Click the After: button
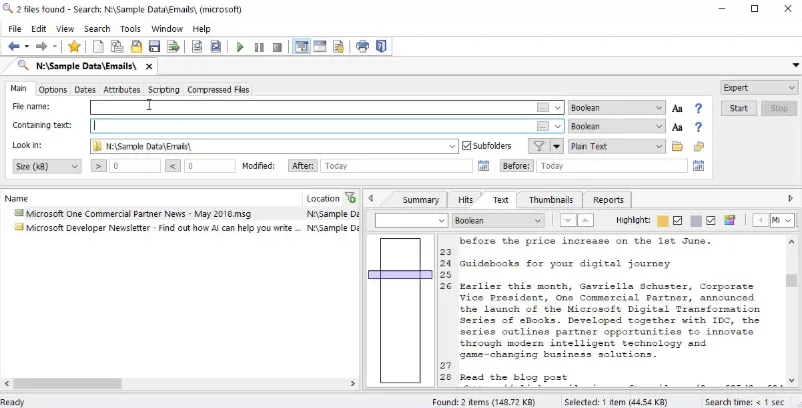The image size is (802, 408). (303, 166)
